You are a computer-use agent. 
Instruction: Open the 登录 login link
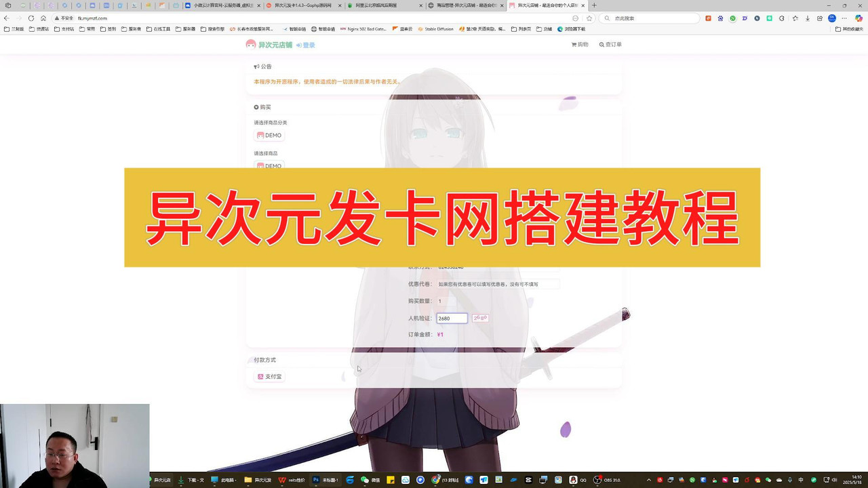[306, 45]
